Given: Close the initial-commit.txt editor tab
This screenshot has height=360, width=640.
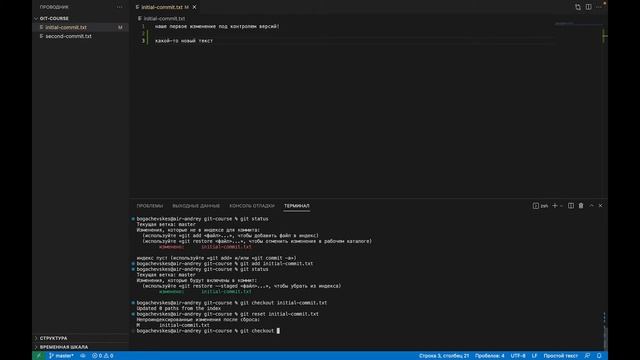Looking at the screenshot, I should [x=195, y=7].
